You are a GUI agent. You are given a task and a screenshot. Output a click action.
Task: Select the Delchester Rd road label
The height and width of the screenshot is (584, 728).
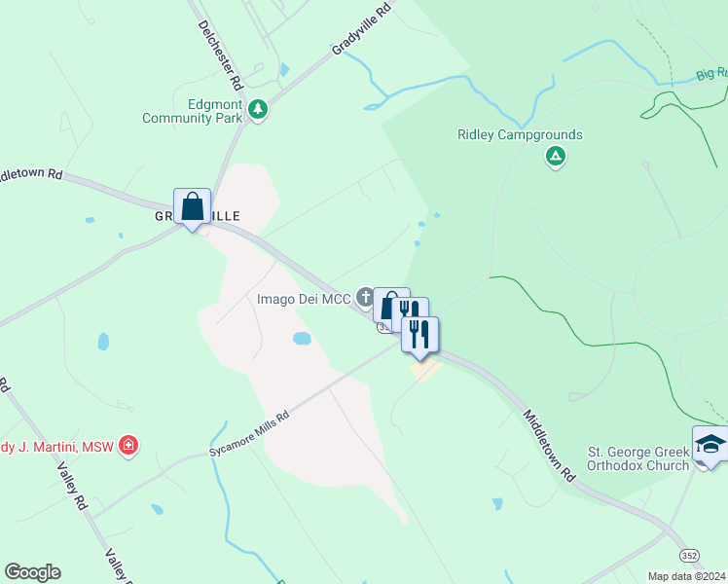(221, 55)
